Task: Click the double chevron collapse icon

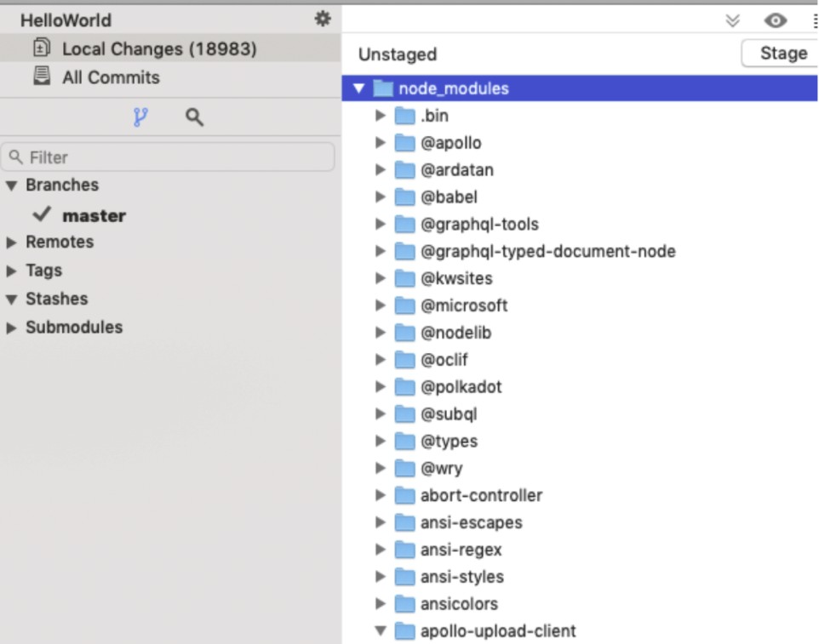Action: (x=732, y=20)
